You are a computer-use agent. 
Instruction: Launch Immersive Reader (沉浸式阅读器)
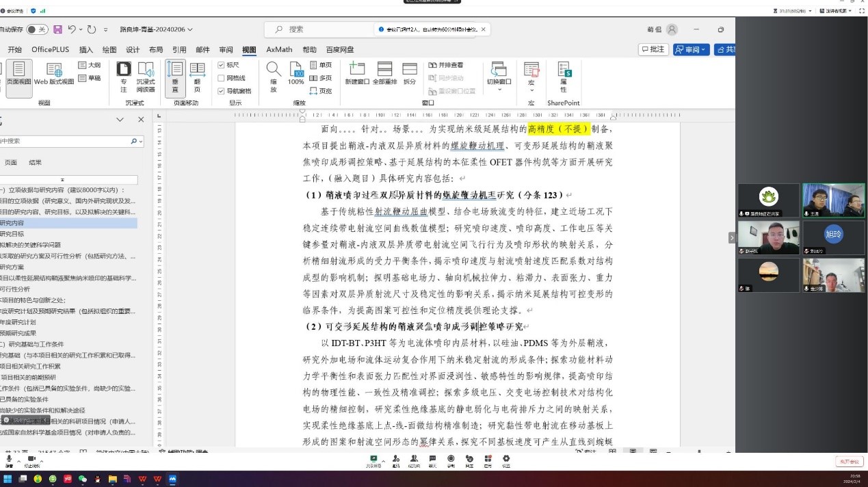[x=146, y=77]
